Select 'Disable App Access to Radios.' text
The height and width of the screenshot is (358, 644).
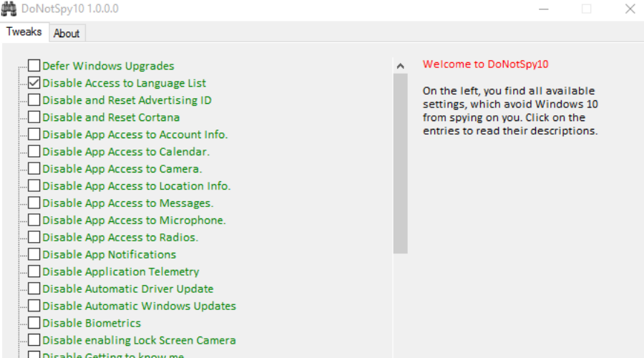point(120,238)
